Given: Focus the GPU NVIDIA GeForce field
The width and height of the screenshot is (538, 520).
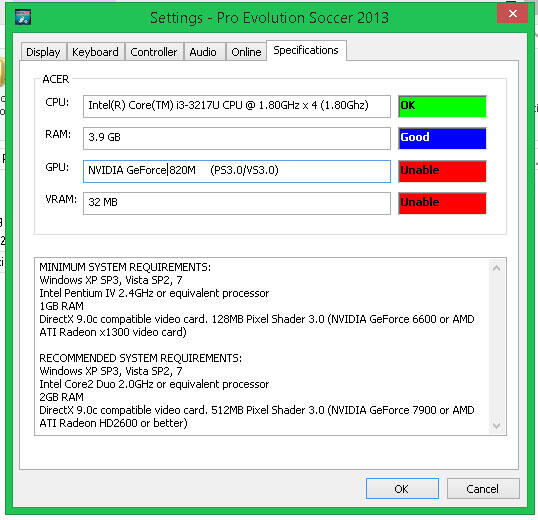Looking at the screenshot, I should pos(237,171).
